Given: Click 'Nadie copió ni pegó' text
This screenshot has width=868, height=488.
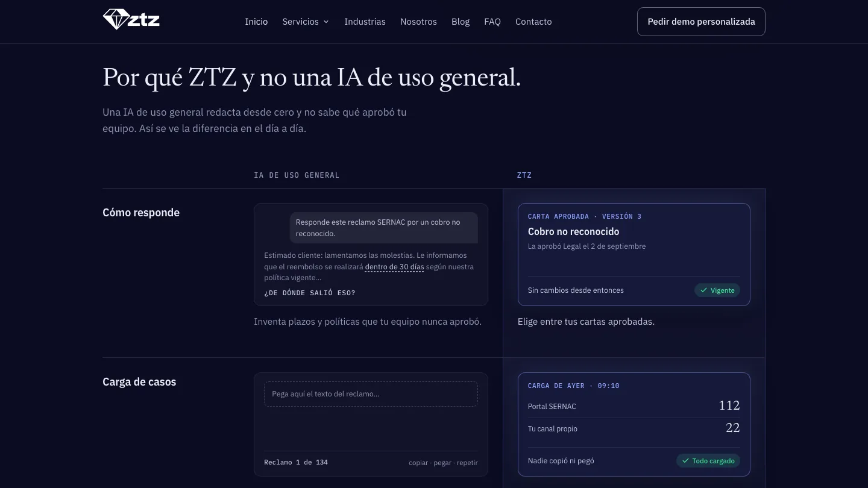Looking at the screenshot, I should pos(561,461).
